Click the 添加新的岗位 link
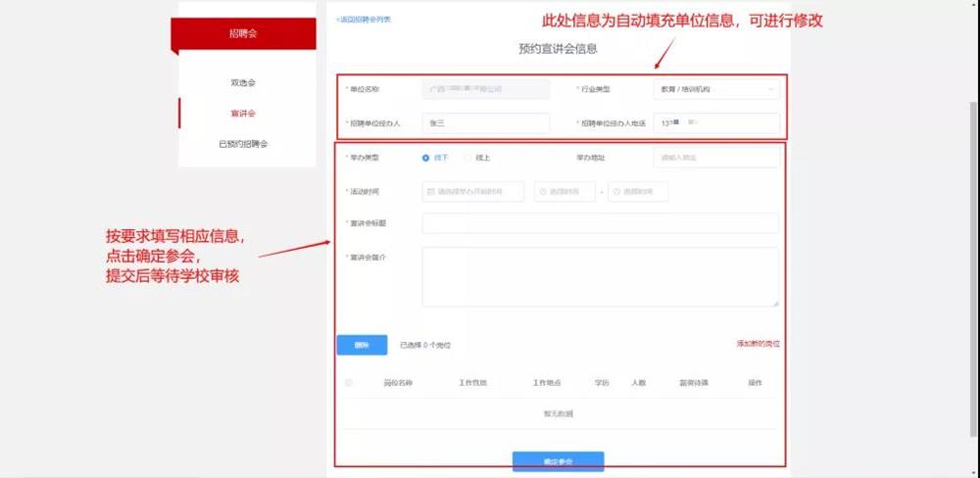Screen dimensions: 980x478 758,344
